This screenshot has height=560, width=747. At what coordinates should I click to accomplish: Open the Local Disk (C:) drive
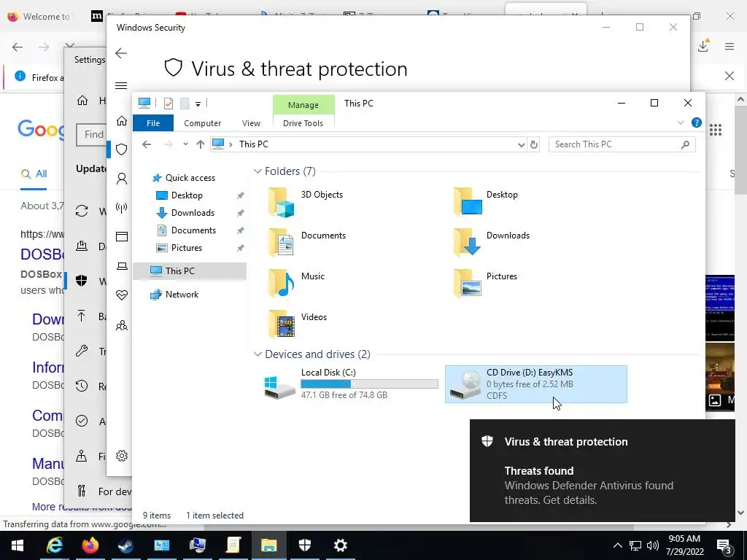pos(350,384)
